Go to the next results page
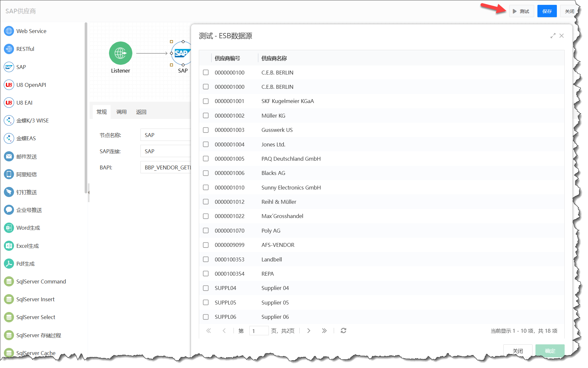Image resolution: width=588 pixels, height=368 pixels. point(309,331)
